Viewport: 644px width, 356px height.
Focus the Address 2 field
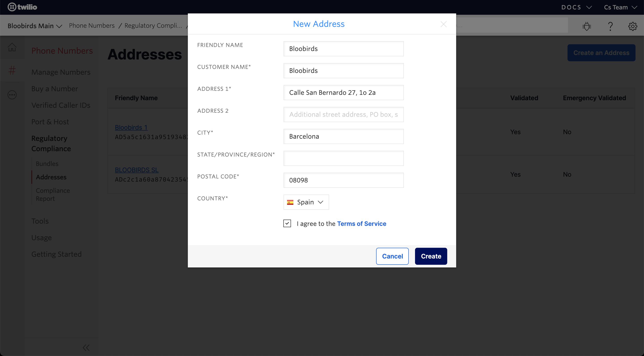(x=343, y=114)
